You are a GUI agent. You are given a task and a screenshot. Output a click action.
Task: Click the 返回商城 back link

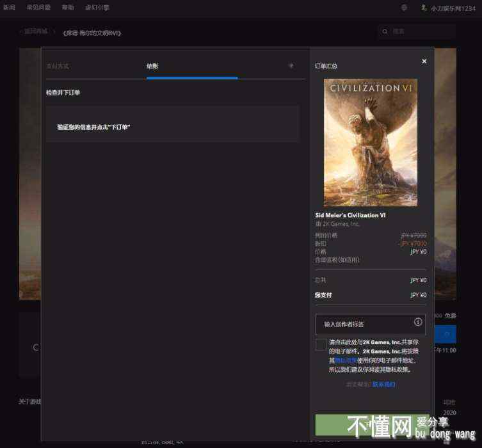[35, 32]
